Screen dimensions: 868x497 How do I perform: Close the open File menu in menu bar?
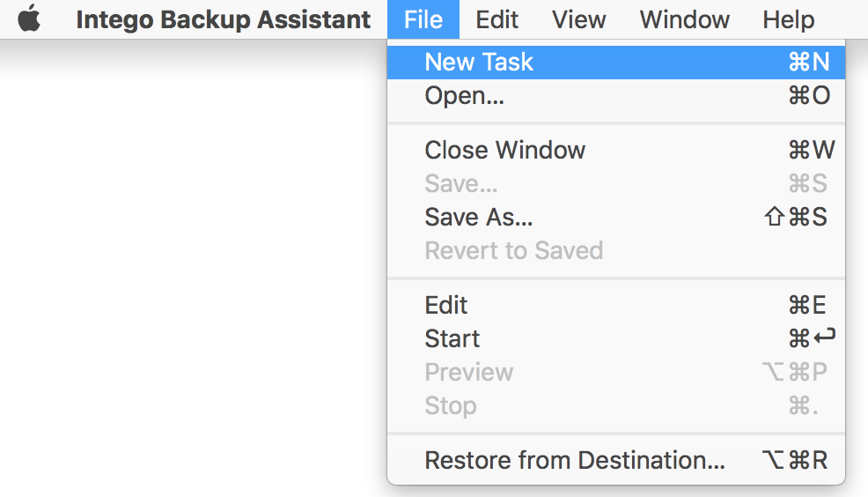(x=423, y=19)
